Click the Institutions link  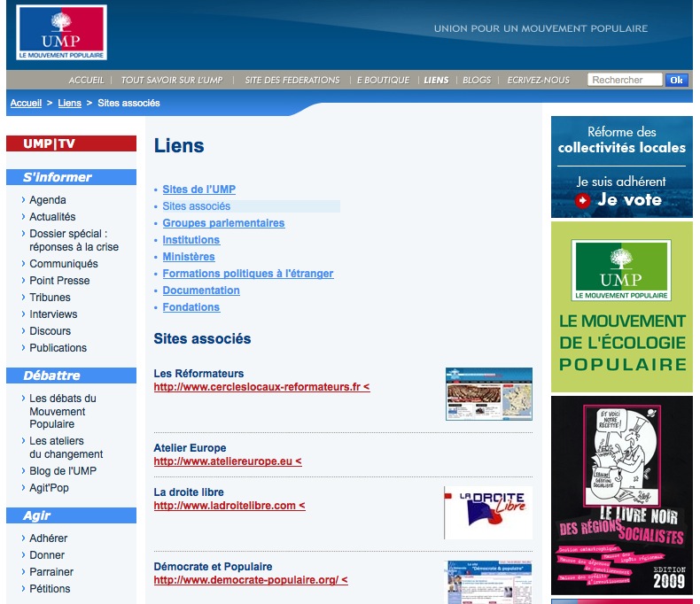[x=191, y=240]
